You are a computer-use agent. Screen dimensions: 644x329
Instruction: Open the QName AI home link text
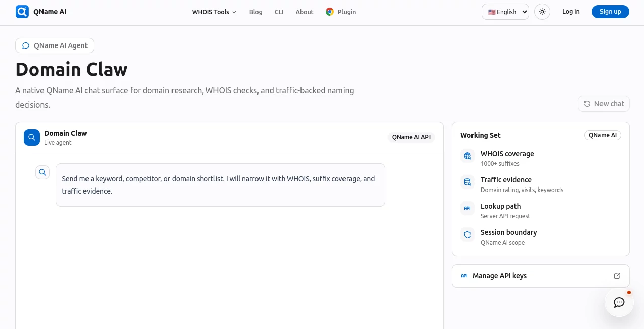50,12
